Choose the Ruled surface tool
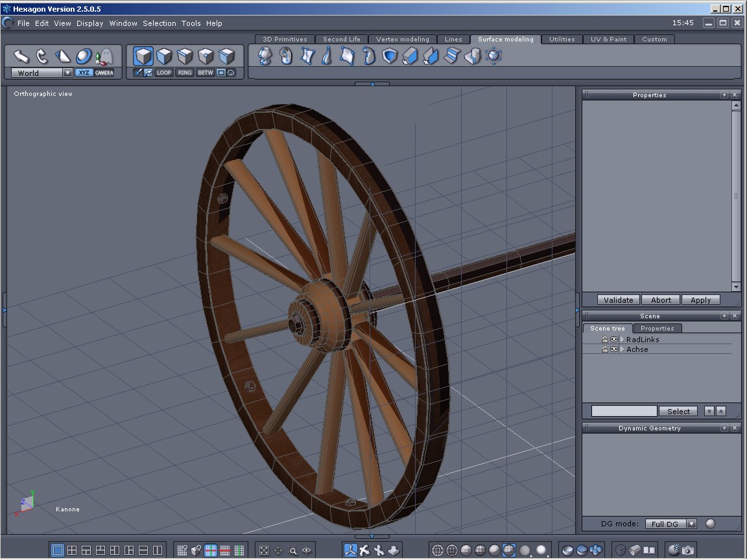 307,56
